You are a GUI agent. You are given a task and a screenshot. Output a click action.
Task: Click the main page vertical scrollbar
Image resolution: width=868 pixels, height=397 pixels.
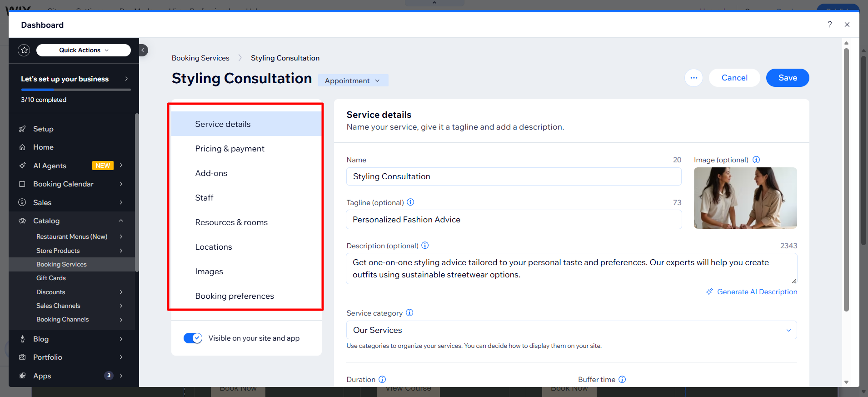click(x=846, y=180)
